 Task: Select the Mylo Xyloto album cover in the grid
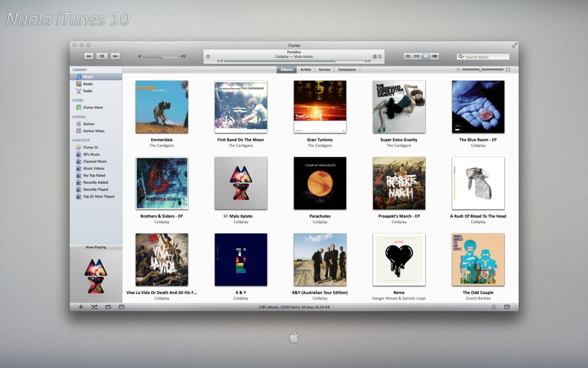241,183
